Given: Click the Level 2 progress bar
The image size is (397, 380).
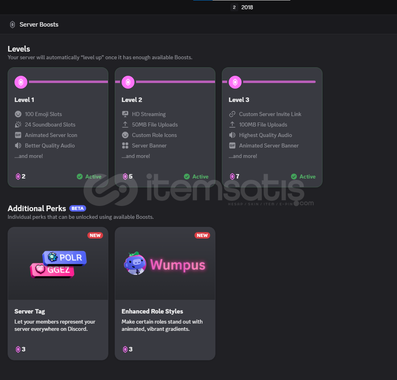Looking at the screenshot, I should [175, 82].
